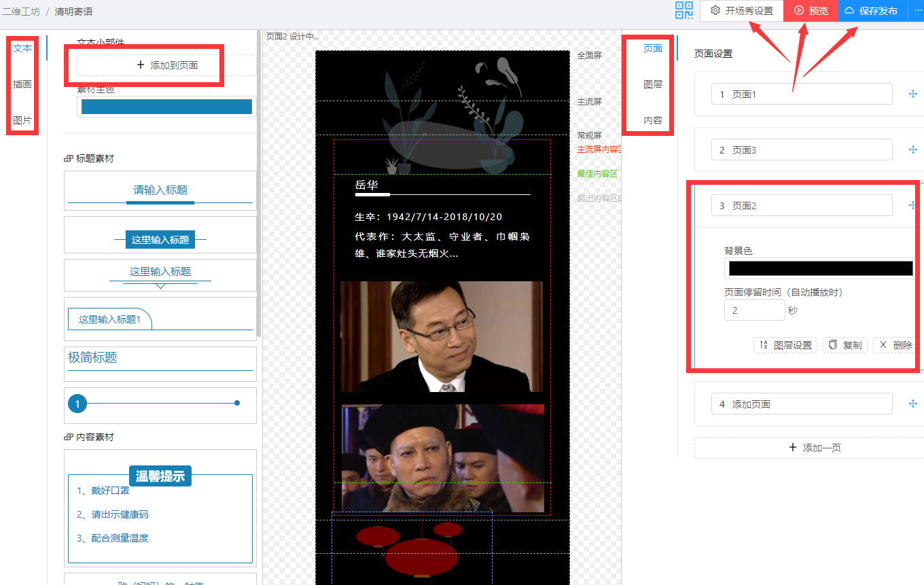Open the 开场秀设置 settings button
Image resolution: width=924 pixels, height=585 pixels.
741,11
